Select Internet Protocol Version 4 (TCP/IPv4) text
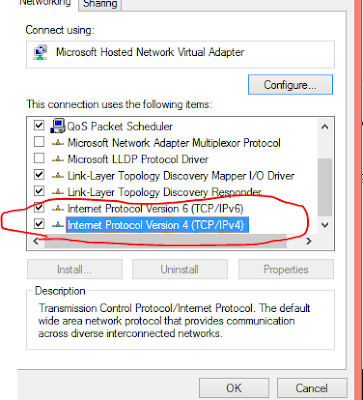 click(157, 225)
